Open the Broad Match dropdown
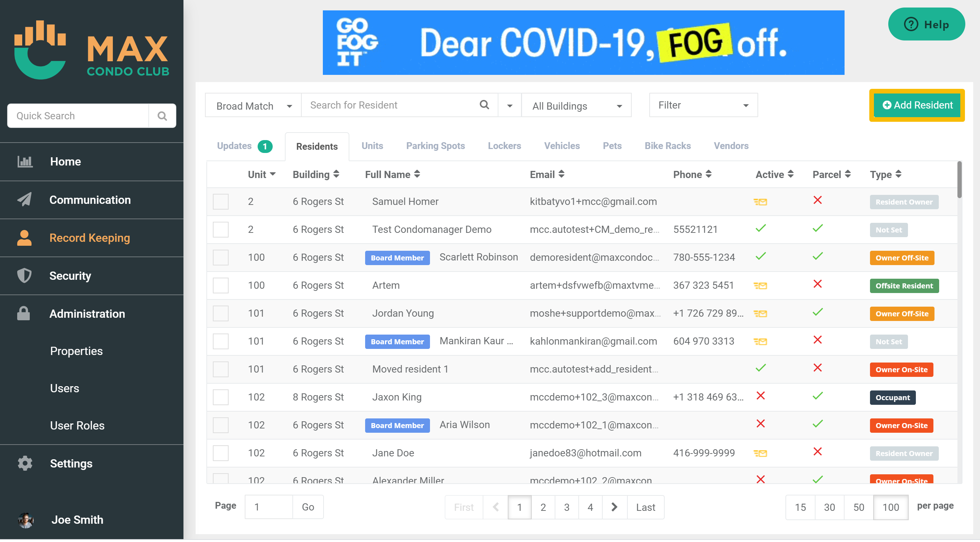 253,106
